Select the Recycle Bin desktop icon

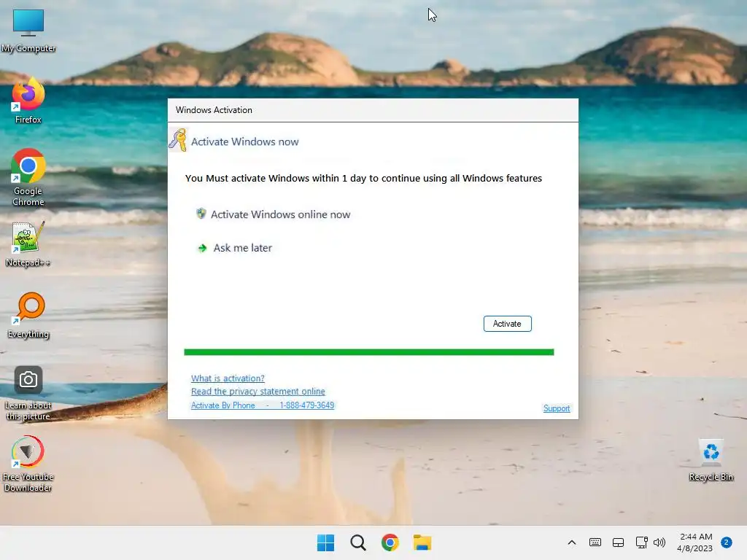(x=711, y=460)
